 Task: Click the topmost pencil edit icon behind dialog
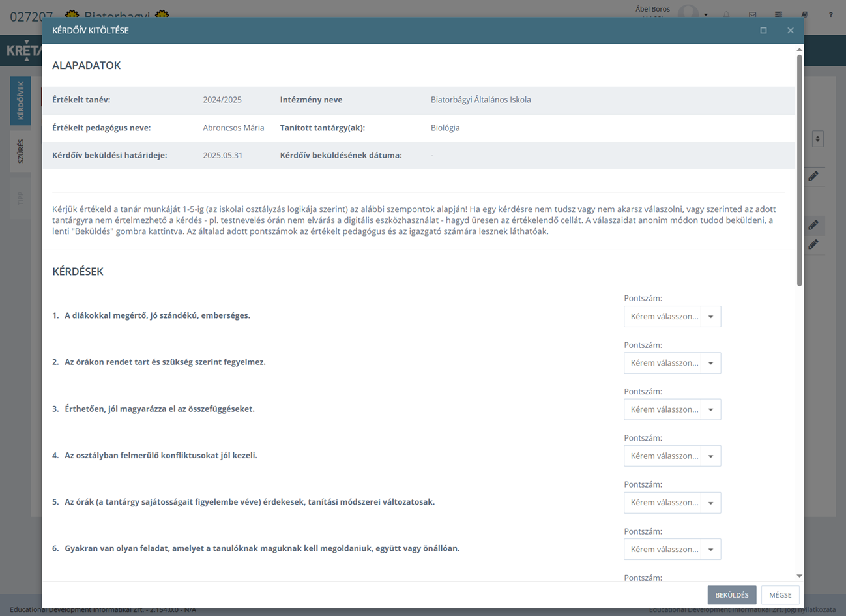coord(813,176)
